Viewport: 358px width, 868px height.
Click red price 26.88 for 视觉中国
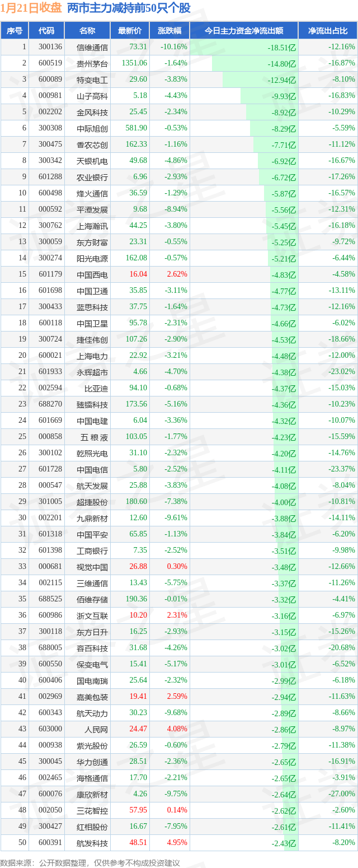click(x=138, y=567)
